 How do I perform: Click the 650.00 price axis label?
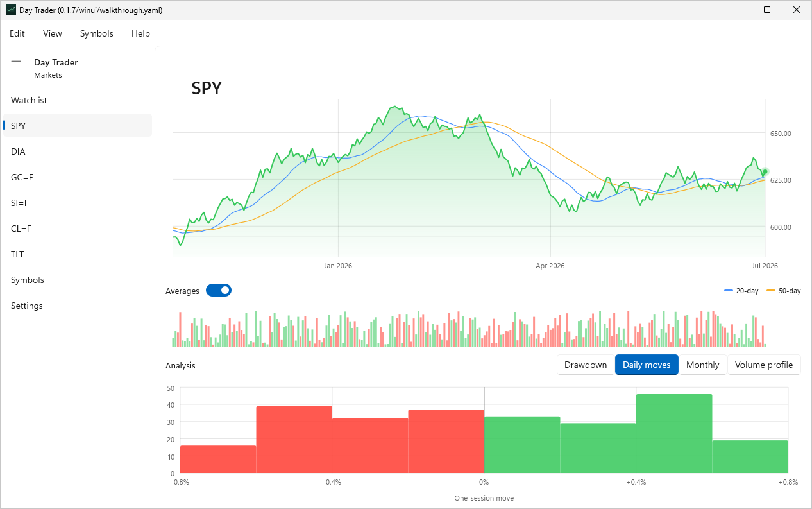781,134
